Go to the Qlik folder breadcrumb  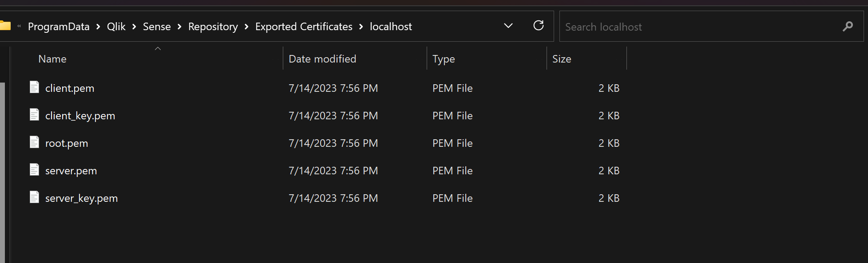(116, 27)
